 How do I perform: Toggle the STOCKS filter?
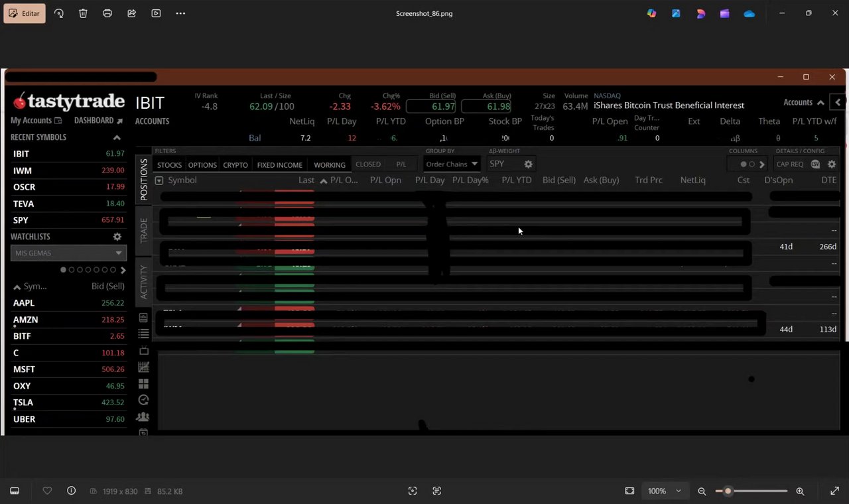[169, 165]
